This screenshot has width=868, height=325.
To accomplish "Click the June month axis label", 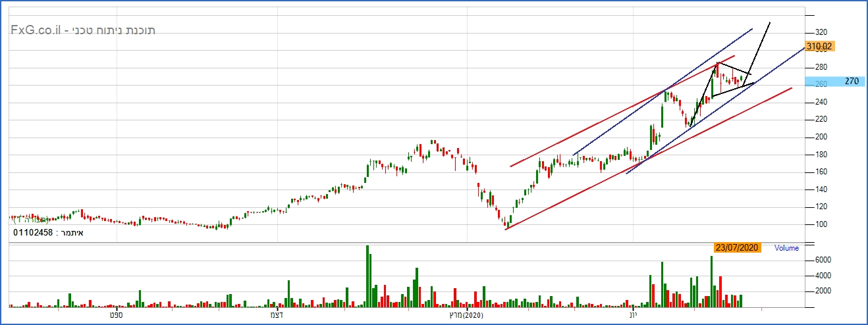I will pyautogui.click(x=633, y=316).
